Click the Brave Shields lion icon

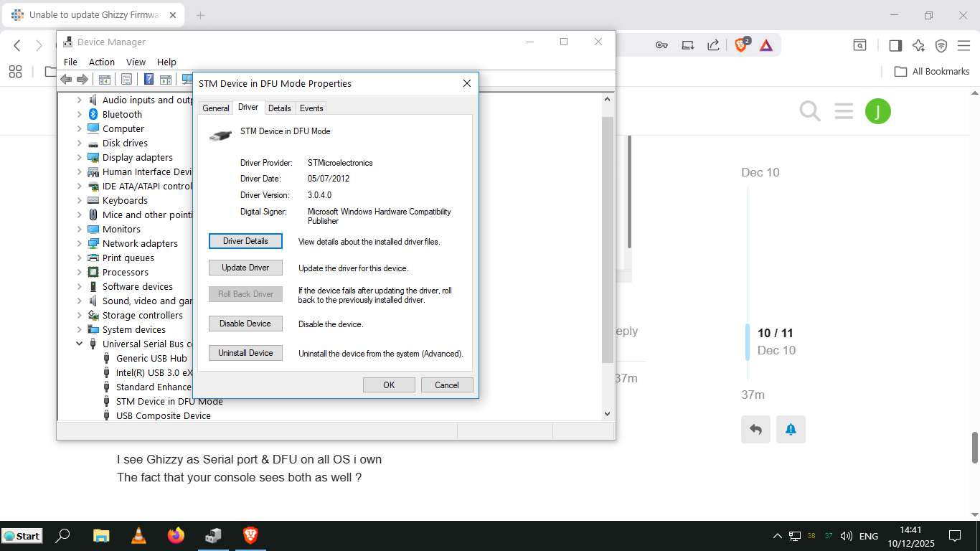741,45
